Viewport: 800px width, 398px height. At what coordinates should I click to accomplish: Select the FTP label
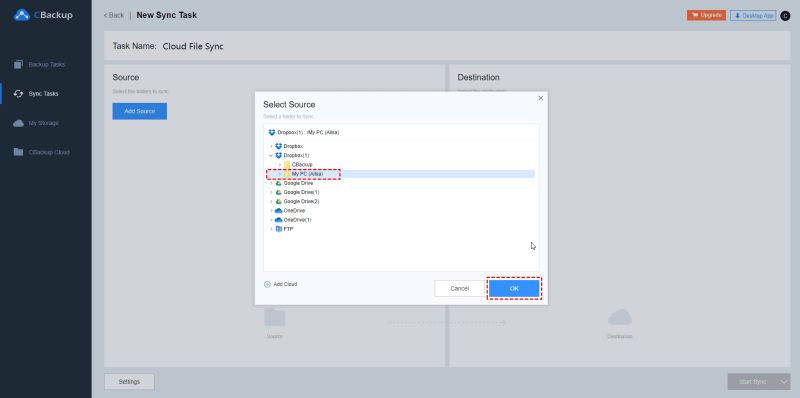point(288,229)
